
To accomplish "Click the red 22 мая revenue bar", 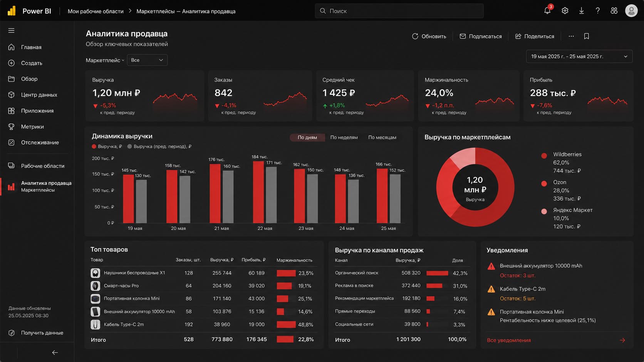I will [x=258, y=192].
